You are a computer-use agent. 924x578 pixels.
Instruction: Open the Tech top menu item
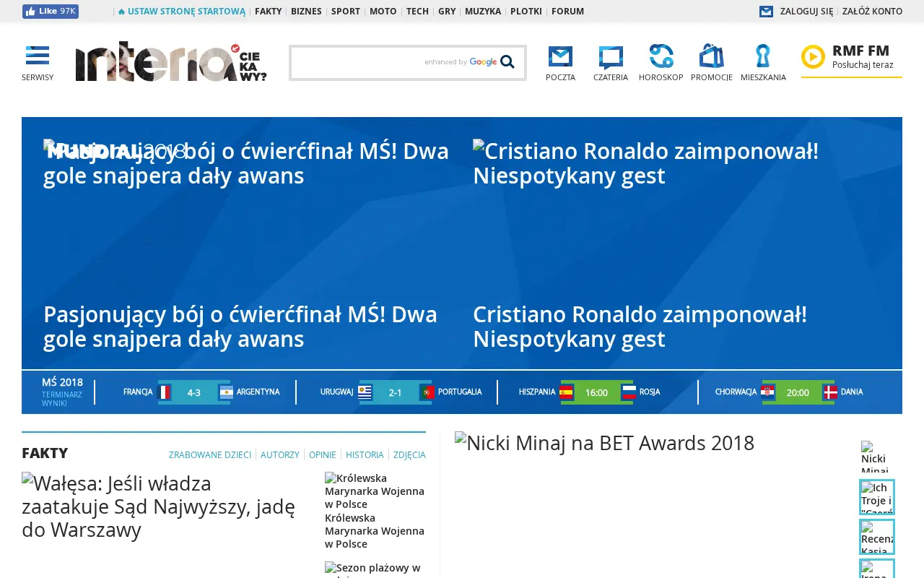pyautogui.click(x=417, y=12)
